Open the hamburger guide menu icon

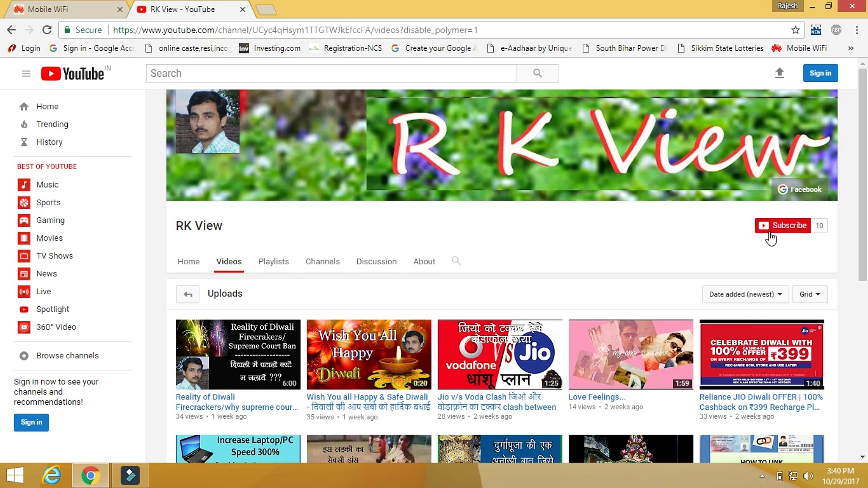click(x=26, y=74)
